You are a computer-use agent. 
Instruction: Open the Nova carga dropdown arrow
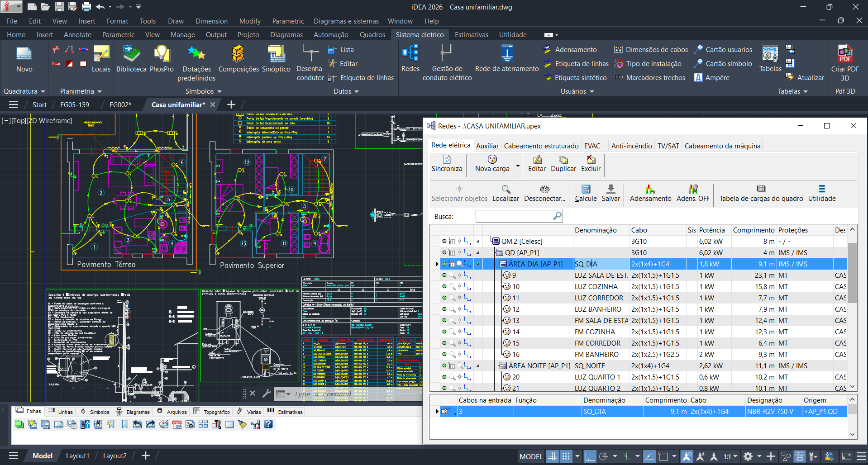click(x=518, y=166)
